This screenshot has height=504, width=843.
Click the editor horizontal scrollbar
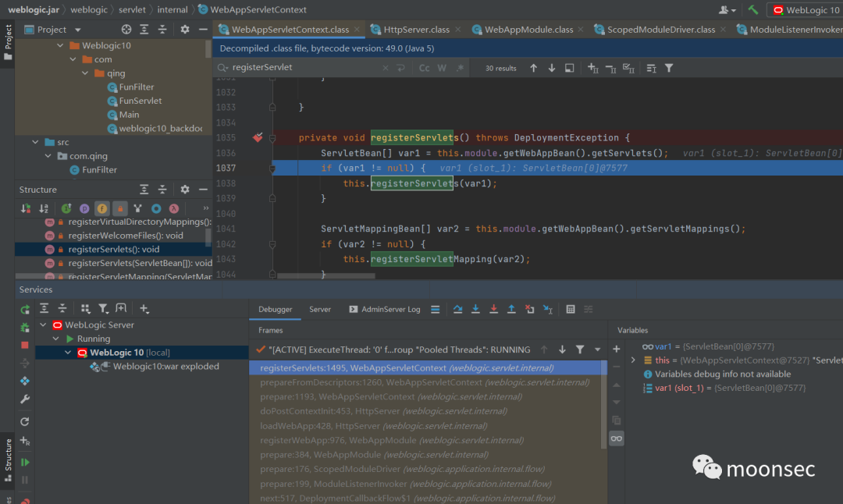coord(325,275)
